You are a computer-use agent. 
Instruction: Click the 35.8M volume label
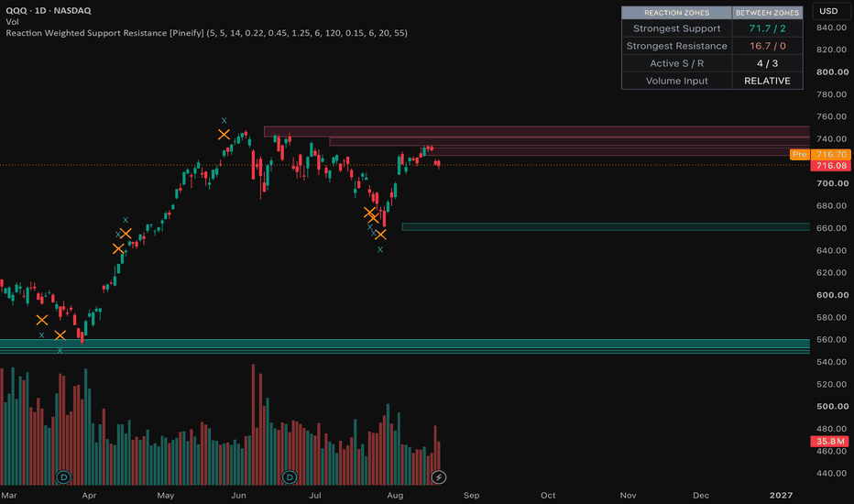click(830, 442)
